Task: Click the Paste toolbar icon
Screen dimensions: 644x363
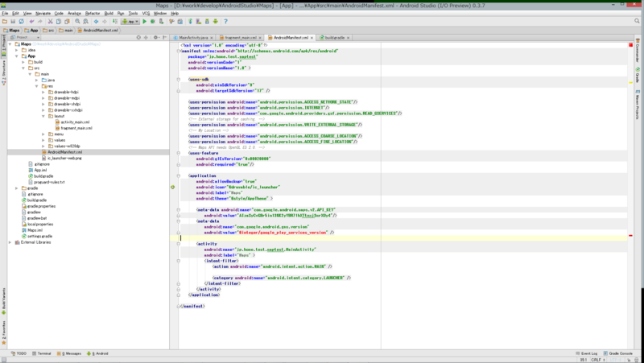Action: coord(67,22)
